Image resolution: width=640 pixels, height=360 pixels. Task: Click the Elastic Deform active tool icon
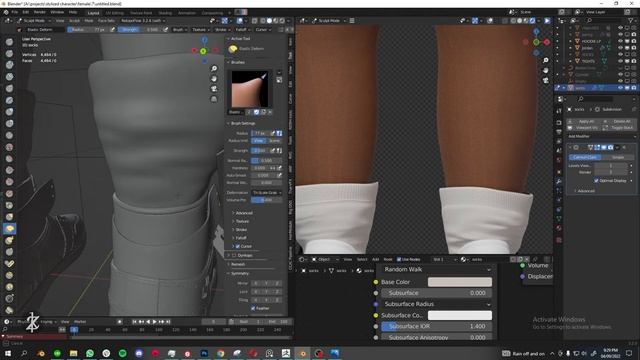click(x=233, y=49)
